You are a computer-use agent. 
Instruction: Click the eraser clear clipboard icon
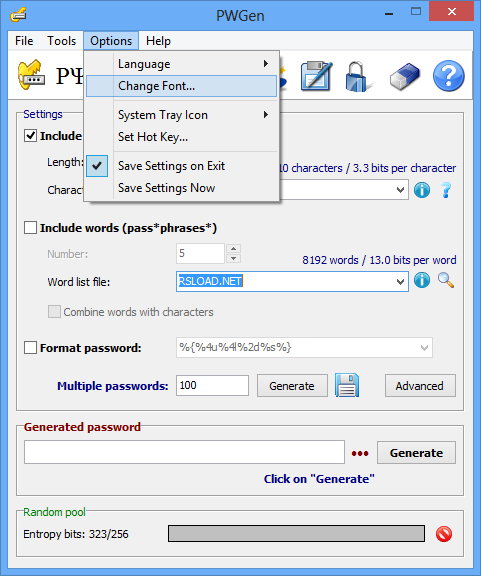[405, 76]
